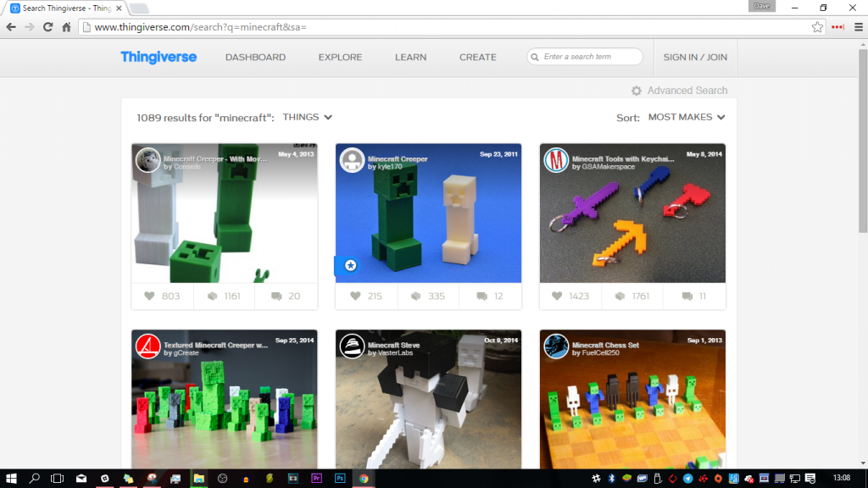868x488 pixels.
Task: Click the magnifier icon in Thingiverse search box
Action: tap(535, 57)
